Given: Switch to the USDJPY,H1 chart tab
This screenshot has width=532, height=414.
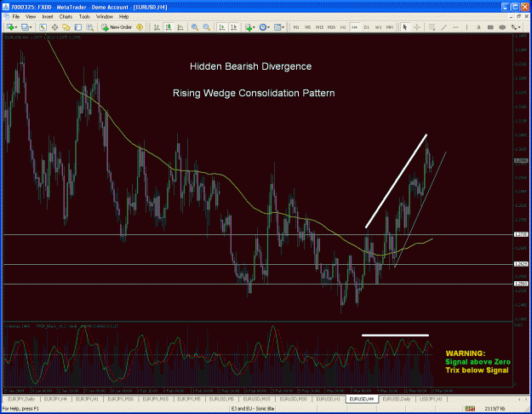Looking at the screenshot, I should 431,399.
